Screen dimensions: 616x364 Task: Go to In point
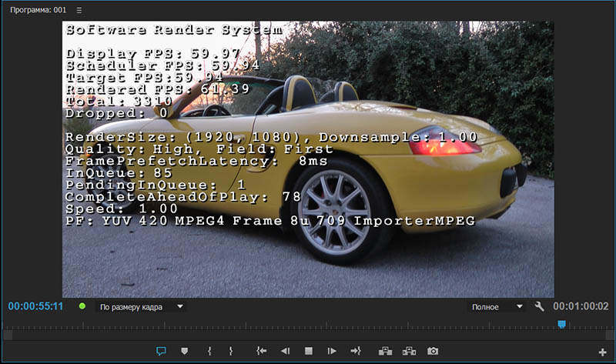[262, 351]
